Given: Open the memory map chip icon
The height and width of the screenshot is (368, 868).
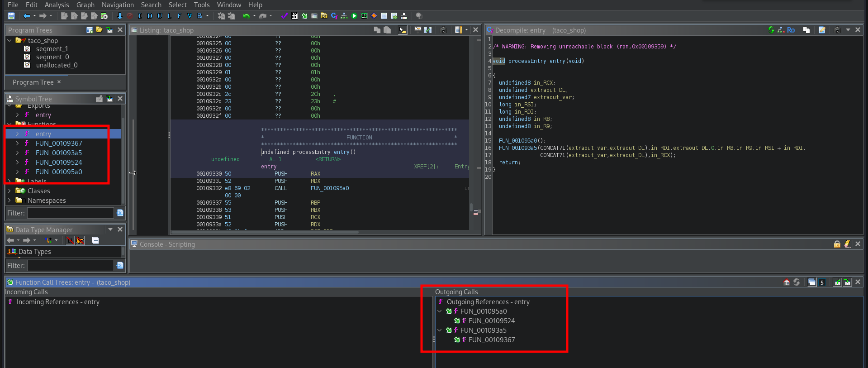Looking at the screenshot, I should pos(364,16).
